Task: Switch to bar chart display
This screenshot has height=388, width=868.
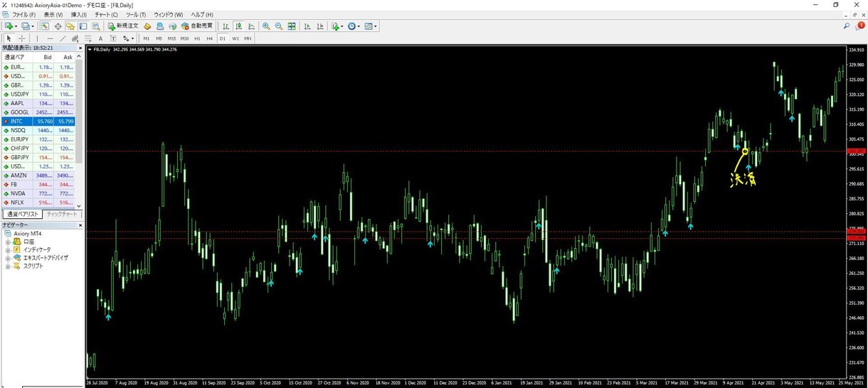Action: (x=226, y=26)
